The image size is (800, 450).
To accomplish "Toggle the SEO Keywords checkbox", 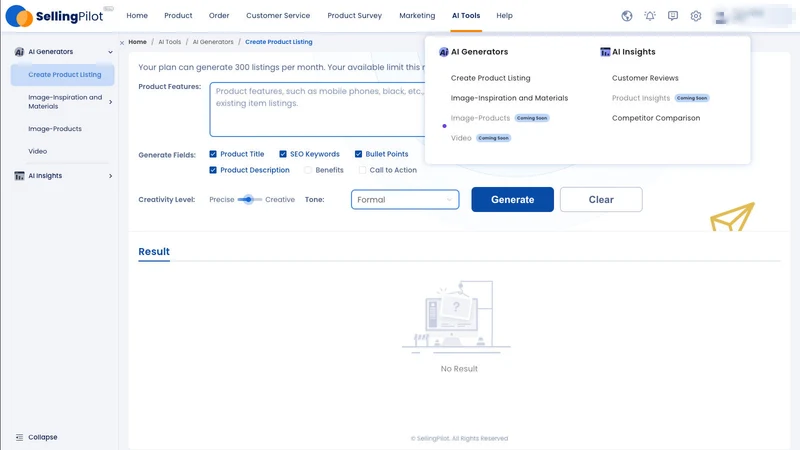I will (x=283, y=154).
